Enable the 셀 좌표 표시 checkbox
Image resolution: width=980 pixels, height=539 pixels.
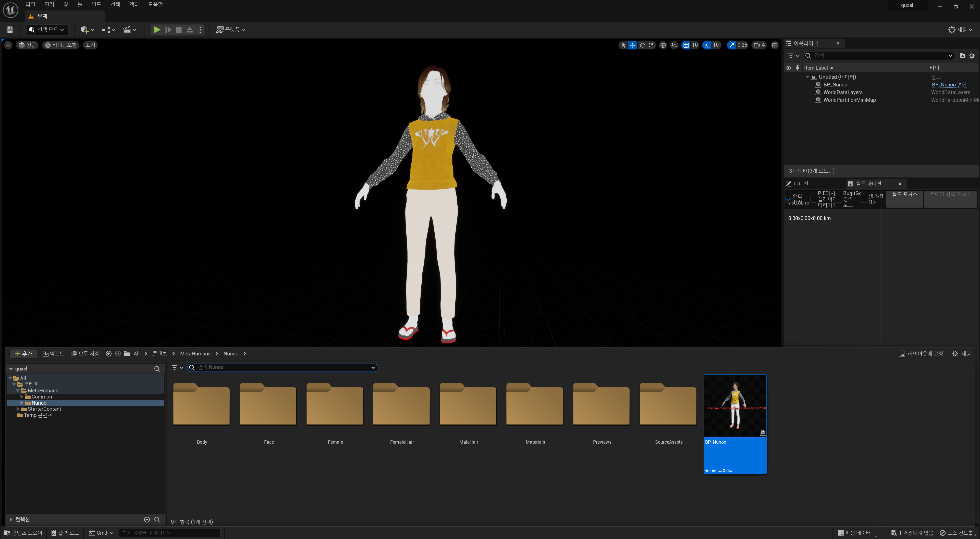[x=864, y=199]
